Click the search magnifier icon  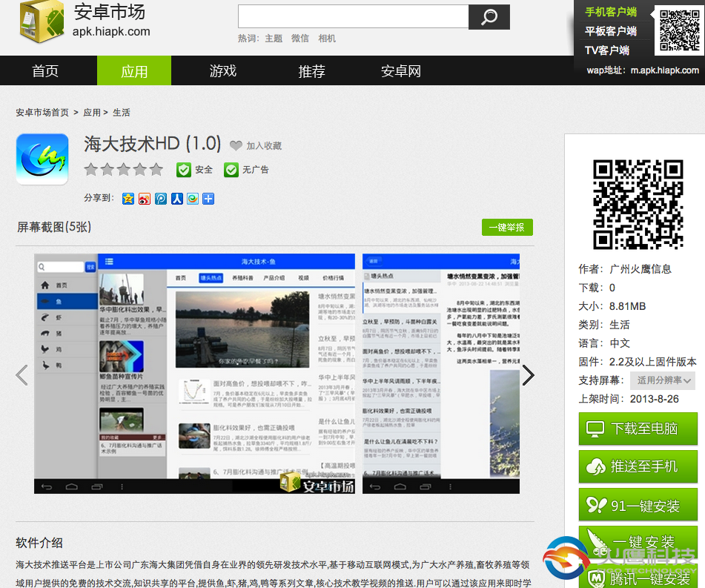(x=489, y=17)
